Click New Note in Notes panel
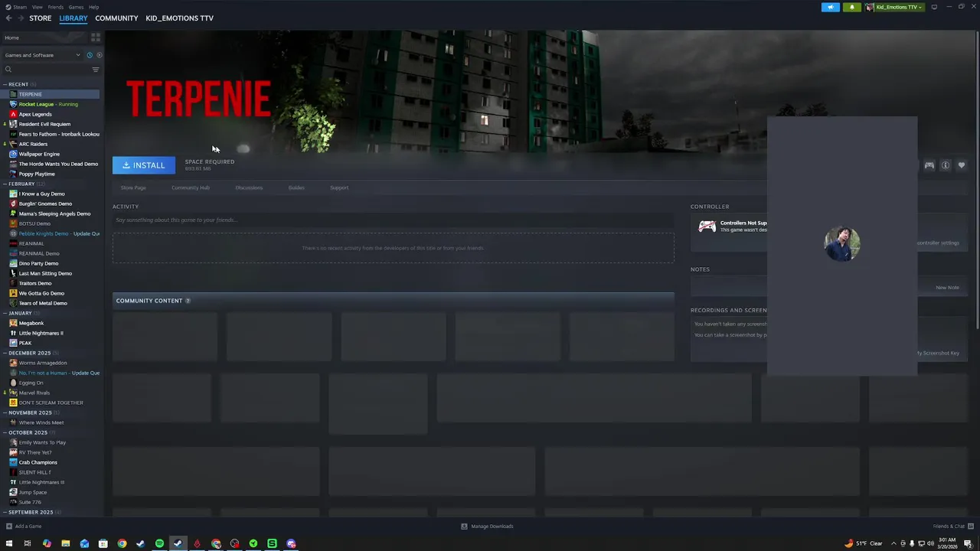 coord(947,288)
